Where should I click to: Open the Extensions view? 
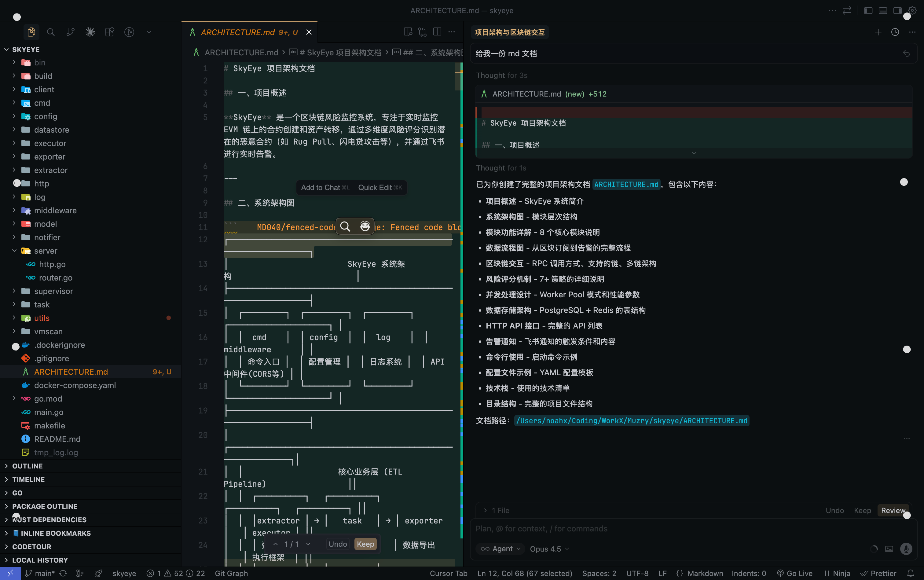pyautogui.click(x=110, y=32)
